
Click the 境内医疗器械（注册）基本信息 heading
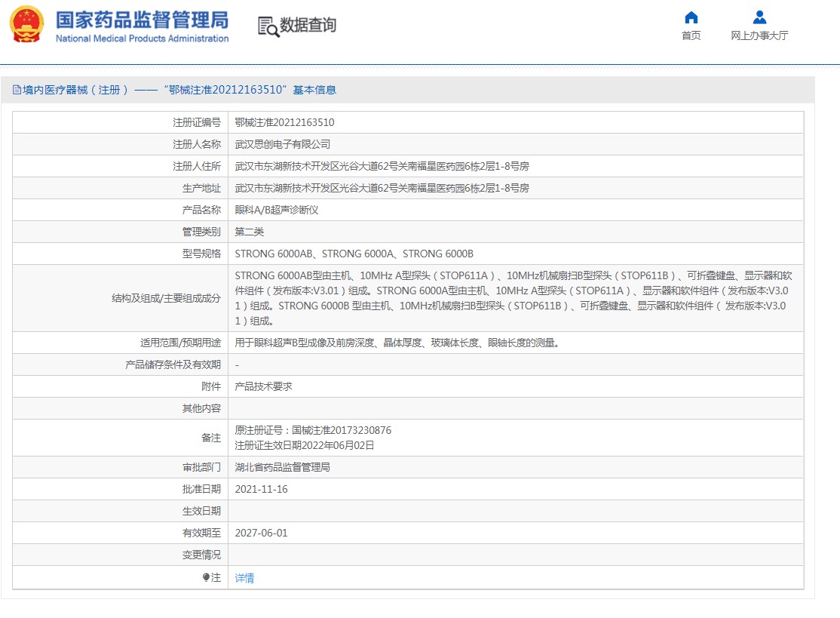click(x=174, y=90)
